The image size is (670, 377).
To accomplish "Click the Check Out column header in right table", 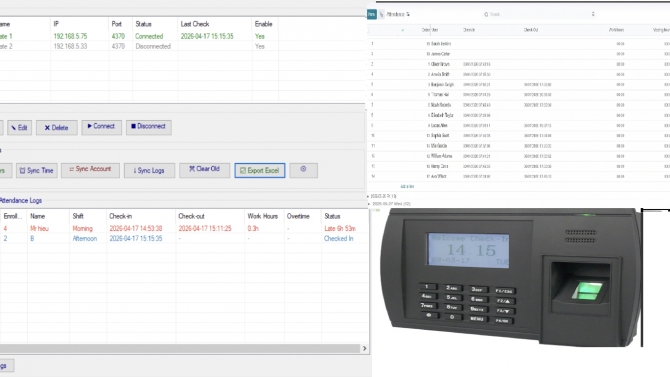I will (x=531, y=30).
